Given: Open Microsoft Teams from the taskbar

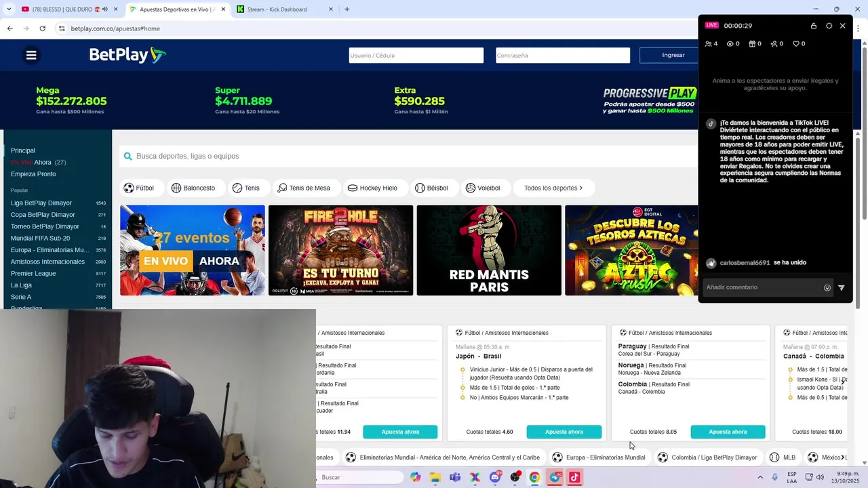Looking at the screenshot, I should tap(455, 477).
